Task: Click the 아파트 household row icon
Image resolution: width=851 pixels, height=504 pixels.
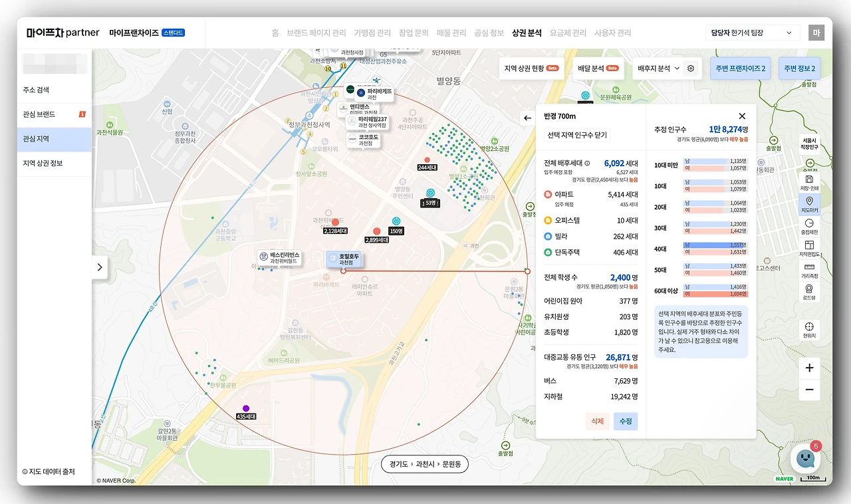Action: click(x=548, y=195)
